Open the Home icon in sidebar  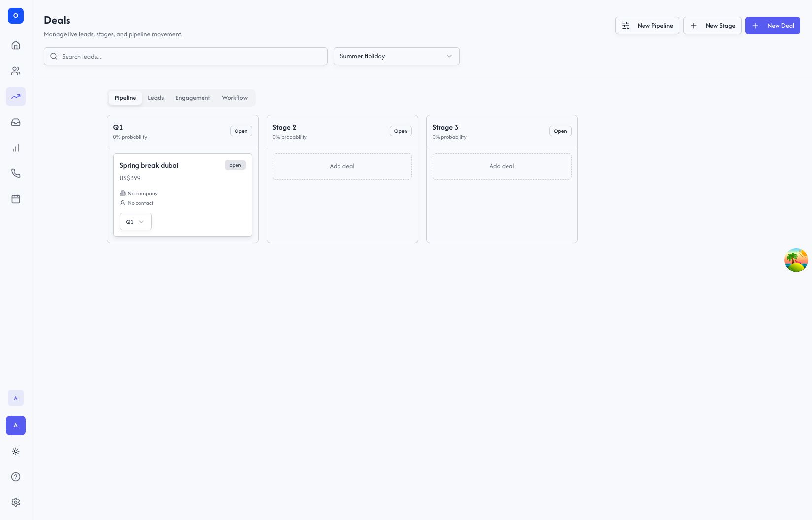point(16,45)
